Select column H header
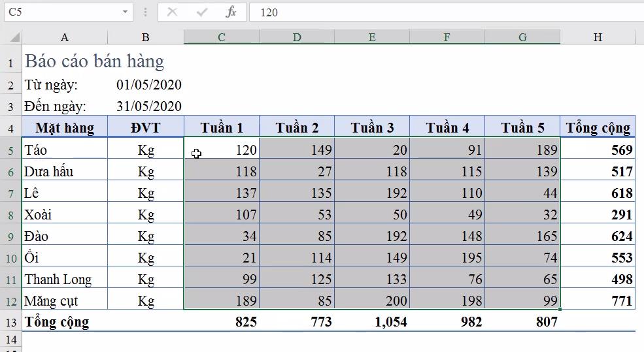The image size is (644, 352). [598, 37]
